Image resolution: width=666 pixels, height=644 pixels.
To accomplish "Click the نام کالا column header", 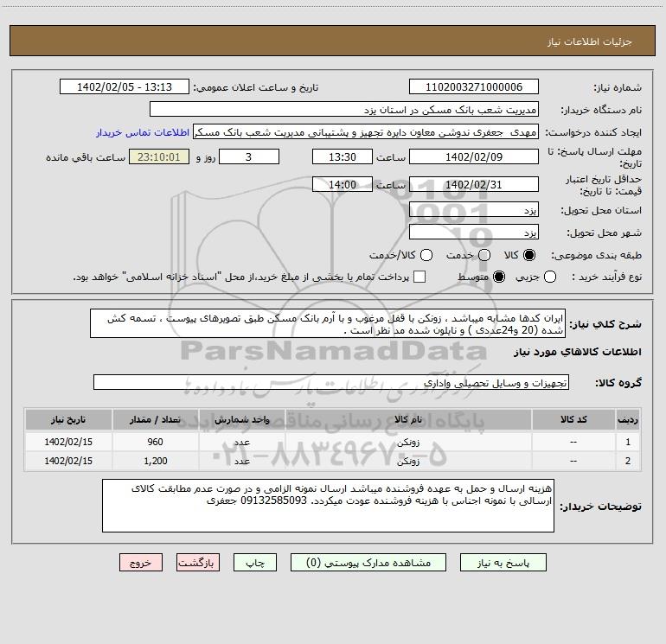I will [408, 419].
